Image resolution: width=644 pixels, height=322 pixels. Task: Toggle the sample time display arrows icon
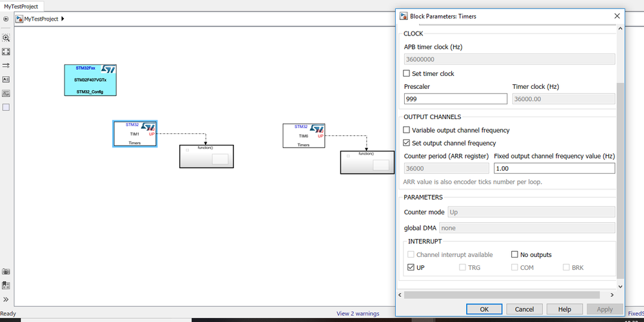(6, 65)
